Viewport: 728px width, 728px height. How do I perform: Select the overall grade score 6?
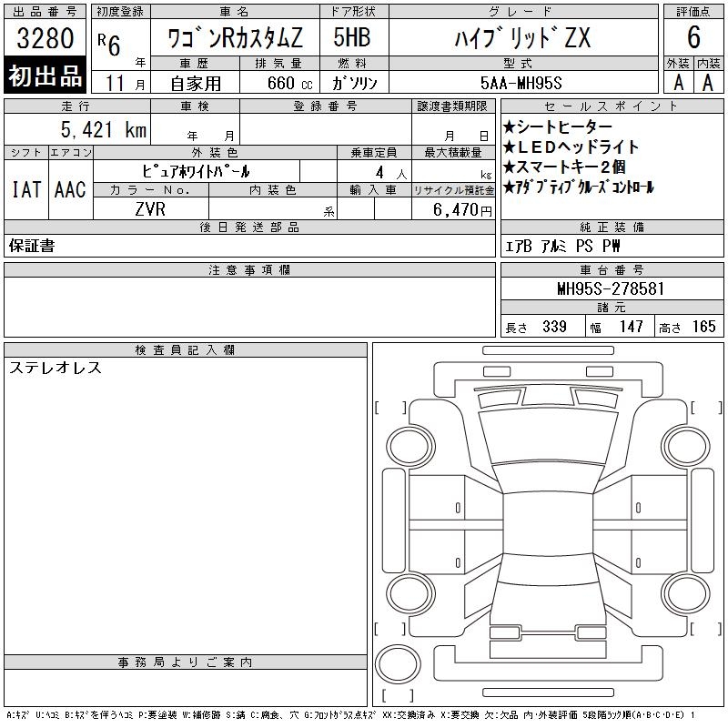tap(693, 38)
